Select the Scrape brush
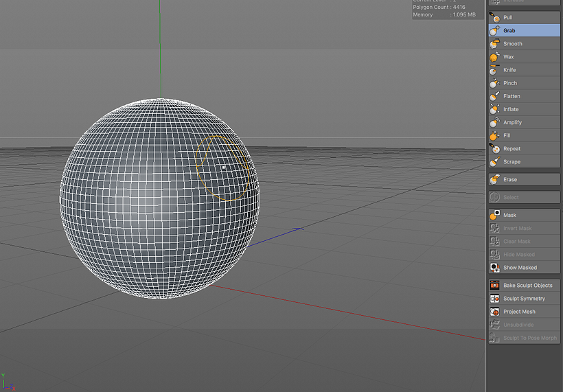 pos(524,161)
